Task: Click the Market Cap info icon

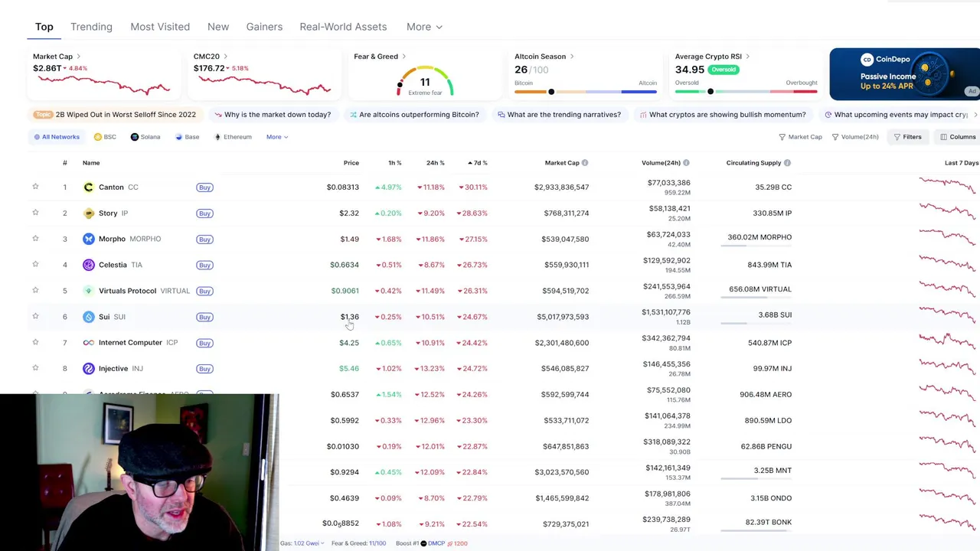Action: click(x=585, y=163)
